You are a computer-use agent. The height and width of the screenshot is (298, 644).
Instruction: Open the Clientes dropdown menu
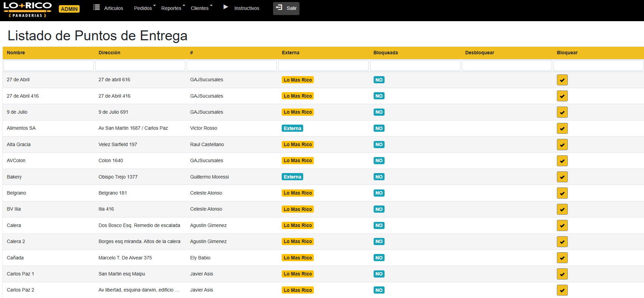pos(201,8)
